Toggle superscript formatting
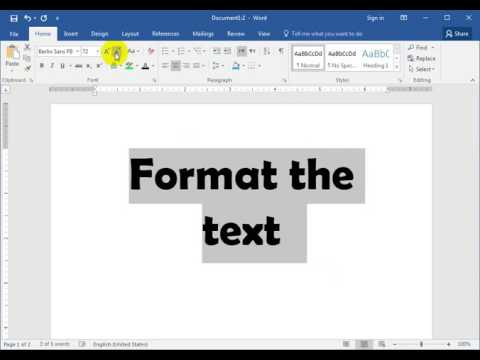The width and height of the screenshot is (480, 360). (99, 66)
